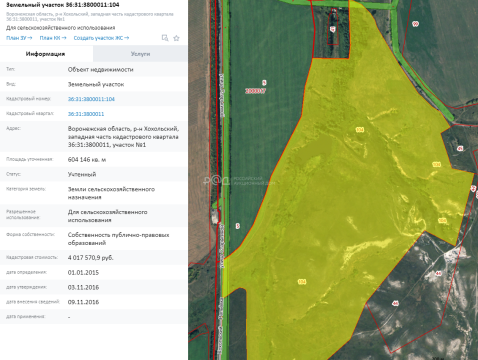Viewport: 478px width, 360px height.
Task: Open cadastral number 36:31:3800011:104 link
Action: pyautogui.click(x=91, y=99)
